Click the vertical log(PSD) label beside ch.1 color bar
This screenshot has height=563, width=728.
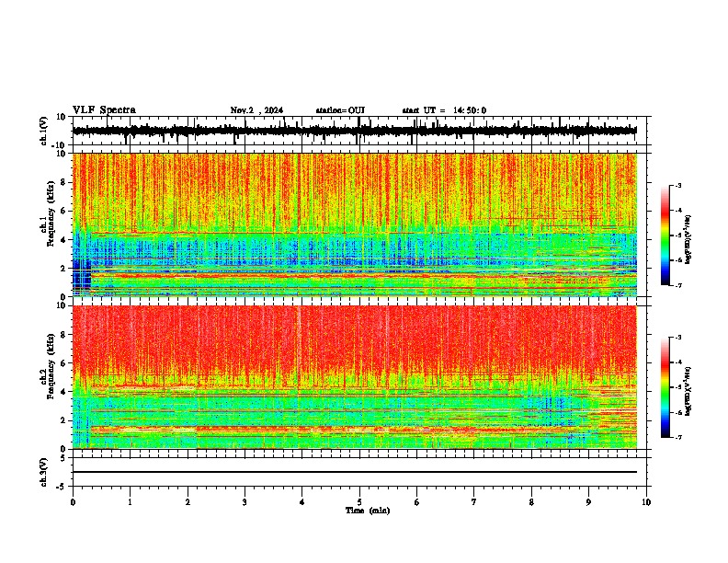[x=688, y=239]
